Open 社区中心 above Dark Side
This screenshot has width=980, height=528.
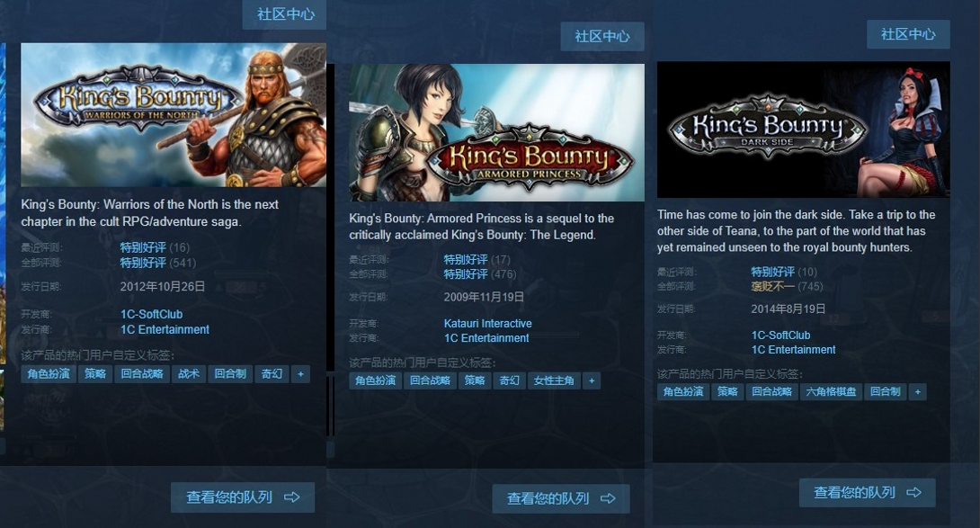908,34
